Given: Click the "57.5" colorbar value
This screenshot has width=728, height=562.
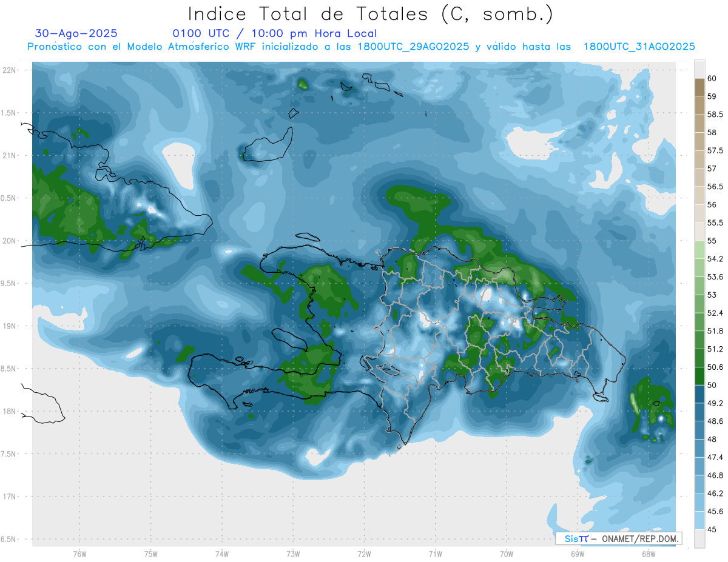Looking at the screenshot, I should [715, 150].
